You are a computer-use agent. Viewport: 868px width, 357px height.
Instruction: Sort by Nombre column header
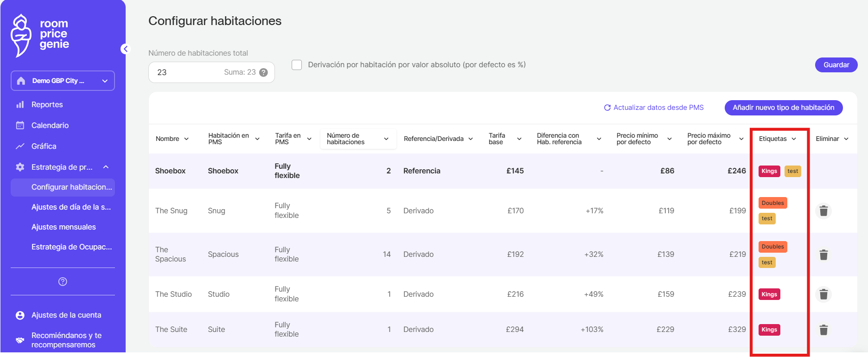(172, 139)
